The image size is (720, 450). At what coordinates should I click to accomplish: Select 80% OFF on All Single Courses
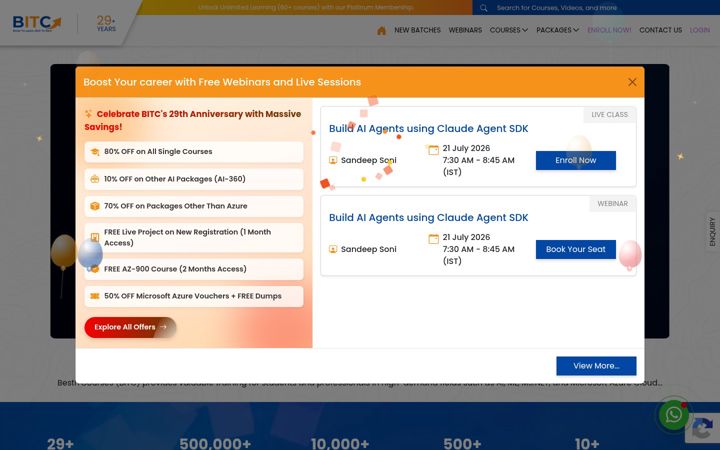[194, 152]
